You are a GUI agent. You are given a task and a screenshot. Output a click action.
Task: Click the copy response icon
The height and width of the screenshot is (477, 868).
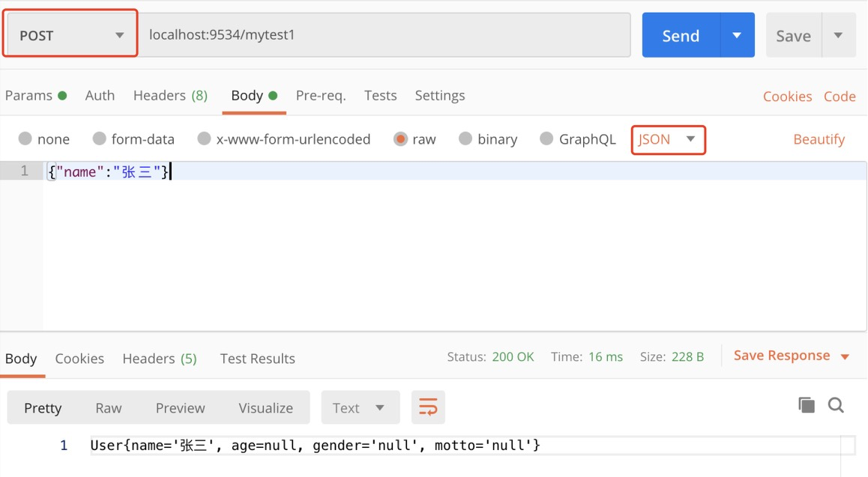coord(807,405)
